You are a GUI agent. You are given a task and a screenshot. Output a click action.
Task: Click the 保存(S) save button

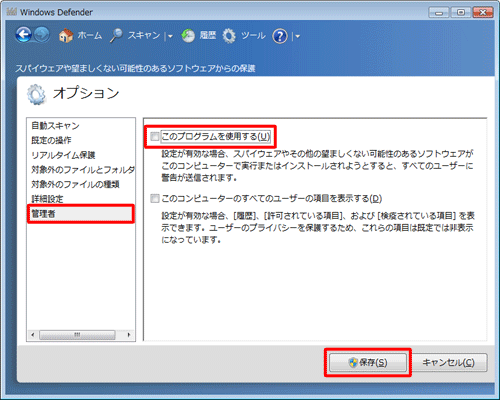368,362
